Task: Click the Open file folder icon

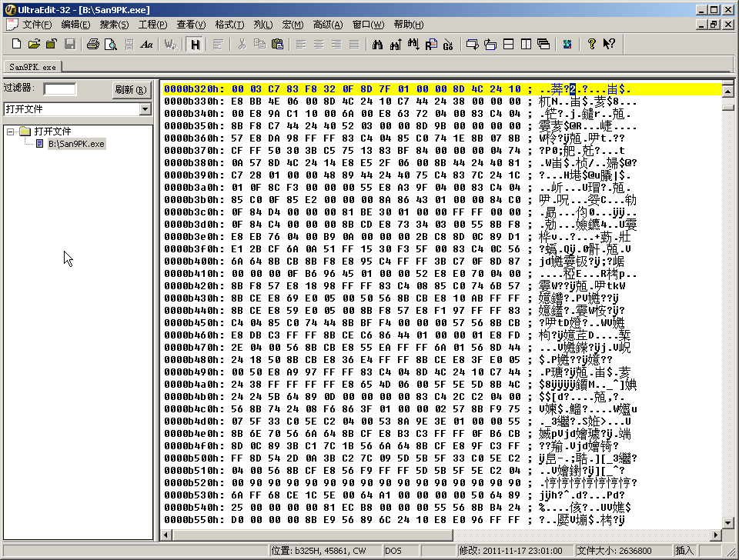Action: click(x=34, y=44)
